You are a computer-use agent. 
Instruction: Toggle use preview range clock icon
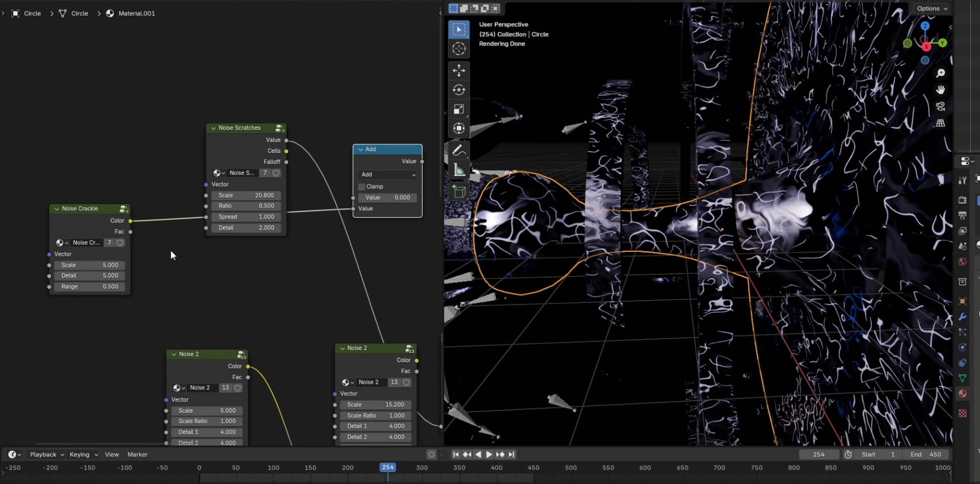[x=848, y=455]
